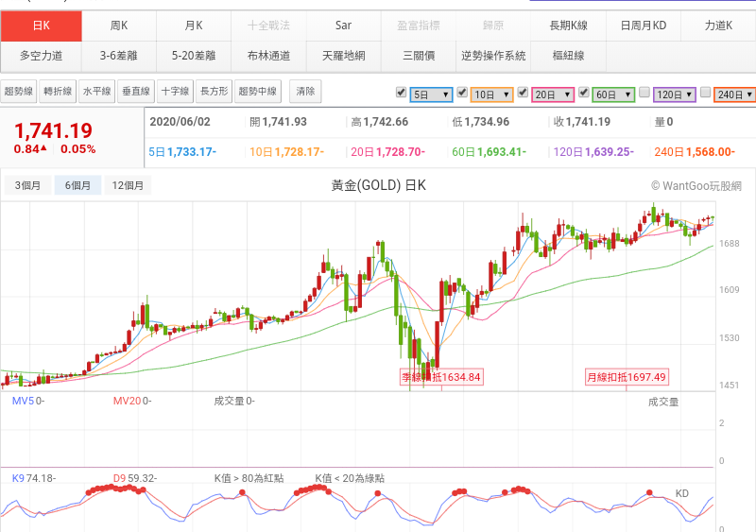The height and width of the screenshot is (532, 756).
Task: Activate the 趨勢中線 trend midline tool
Action: point(258,92)
